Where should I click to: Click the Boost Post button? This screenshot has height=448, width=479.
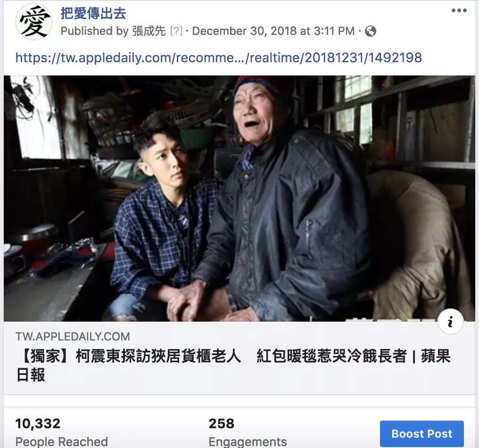click(x=421, y=434)
